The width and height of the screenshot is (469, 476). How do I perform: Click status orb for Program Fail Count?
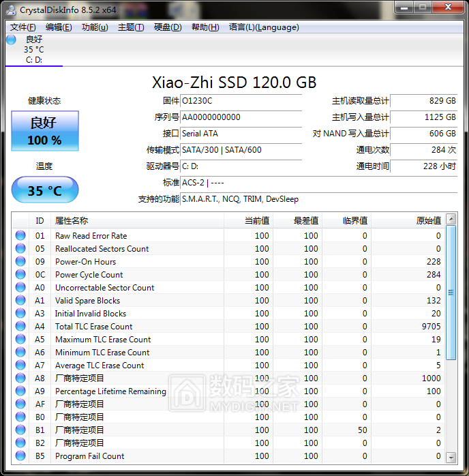point(20,456)
